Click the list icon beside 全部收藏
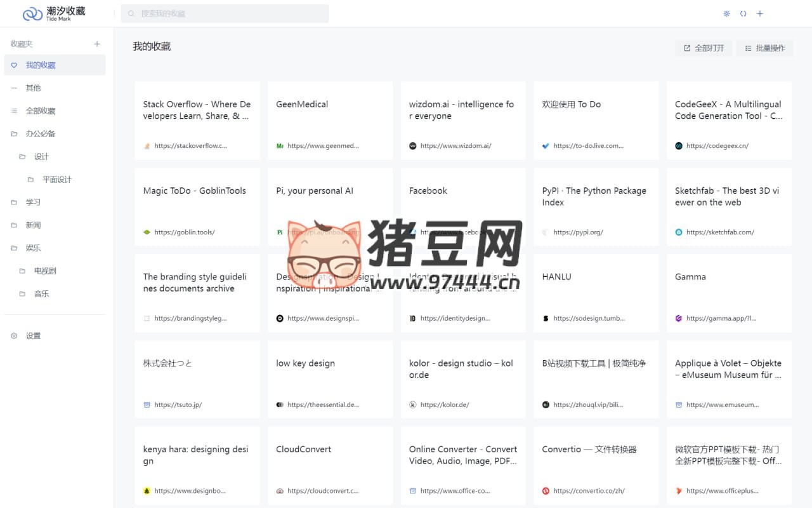 pyautogui.click(x=14, y=110)
